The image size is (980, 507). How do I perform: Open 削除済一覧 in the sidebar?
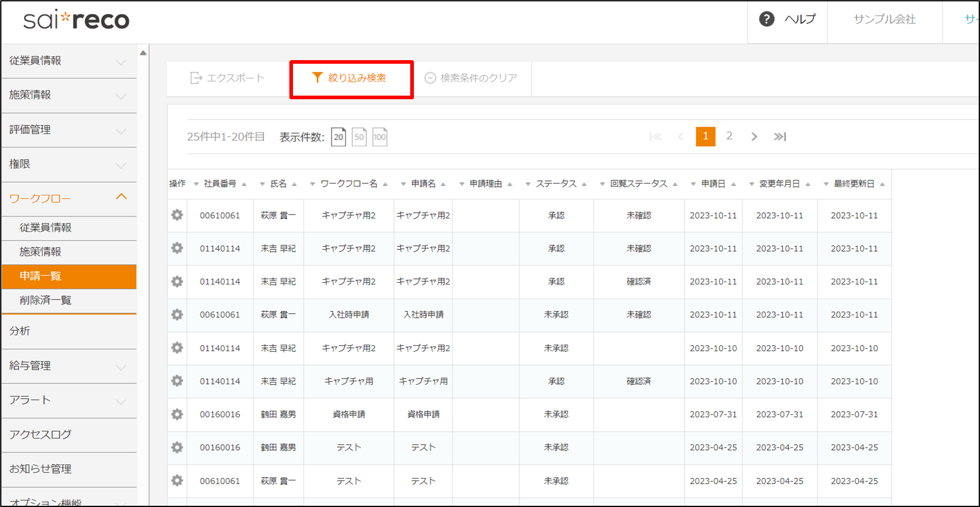click(46, 300)
